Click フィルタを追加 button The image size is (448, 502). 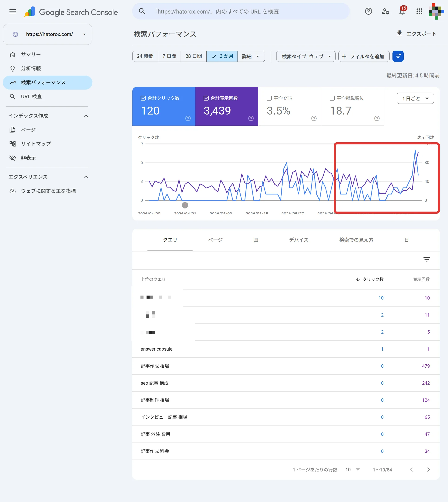pyautogui.click(x=364, y=56)
